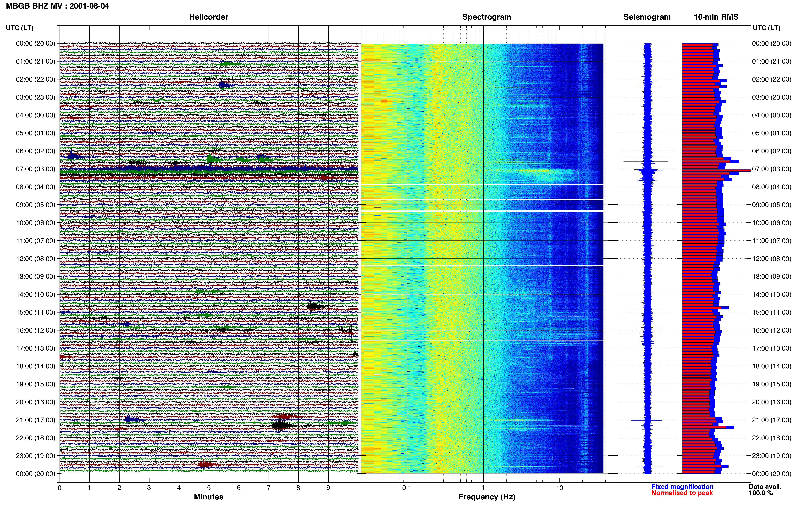The height and width of the screenshot is (508, 812).
Task: Click '20:00 (16:00)' on the RMS-side time axis
Action: pos(772,402)
